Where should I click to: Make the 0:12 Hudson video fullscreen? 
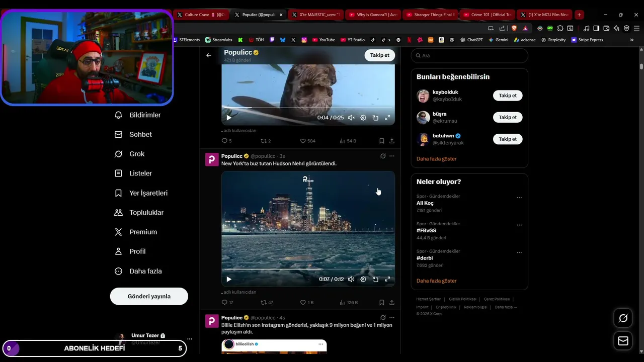point(387,279)
